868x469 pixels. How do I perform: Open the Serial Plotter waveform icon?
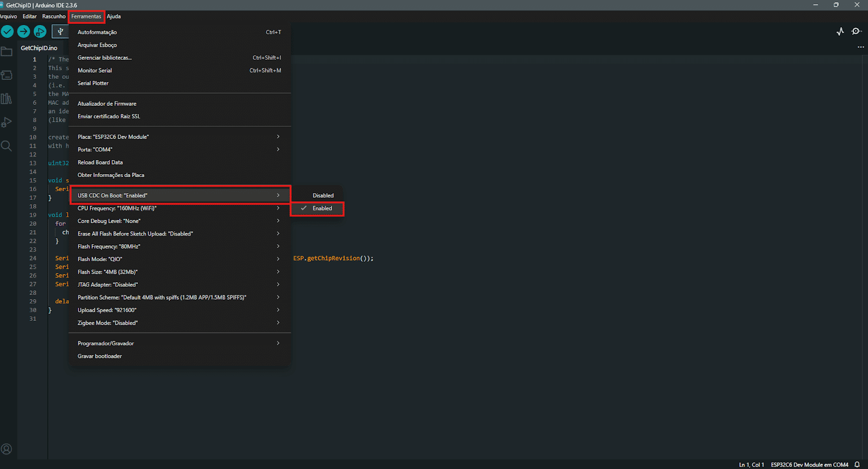[840, 31]
